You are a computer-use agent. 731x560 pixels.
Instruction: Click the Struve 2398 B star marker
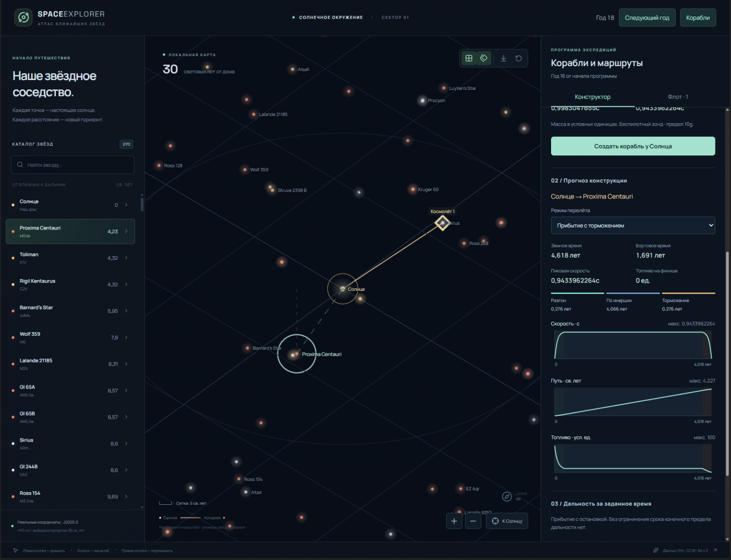point(272,190)
